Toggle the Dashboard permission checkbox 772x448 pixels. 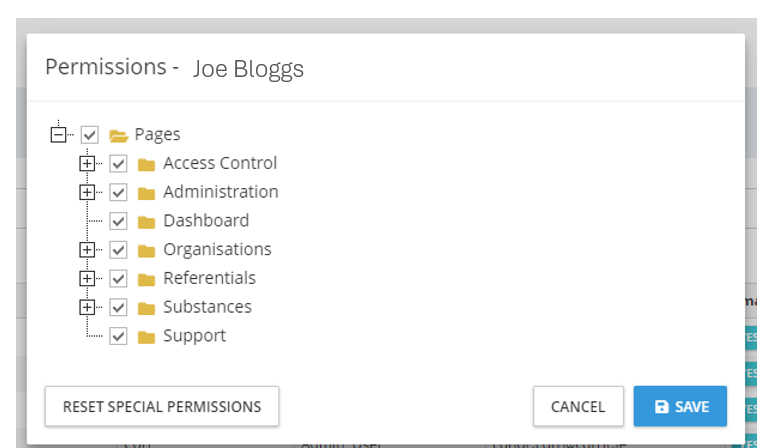pyautogui.click(x=119, y=221)
